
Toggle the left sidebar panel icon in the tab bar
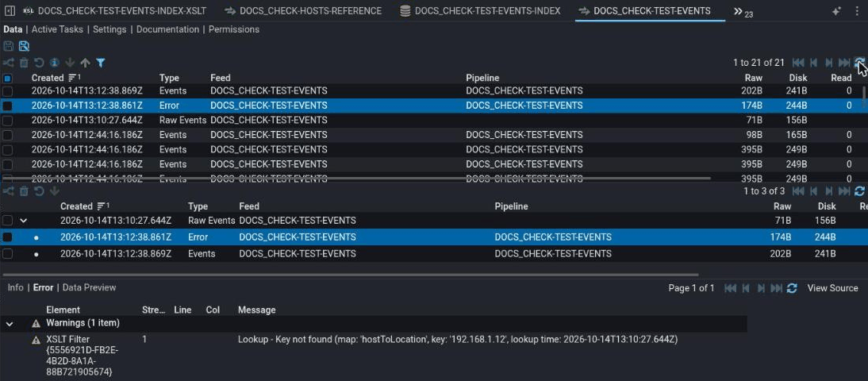pyautogui.click(x=10, y=10)
